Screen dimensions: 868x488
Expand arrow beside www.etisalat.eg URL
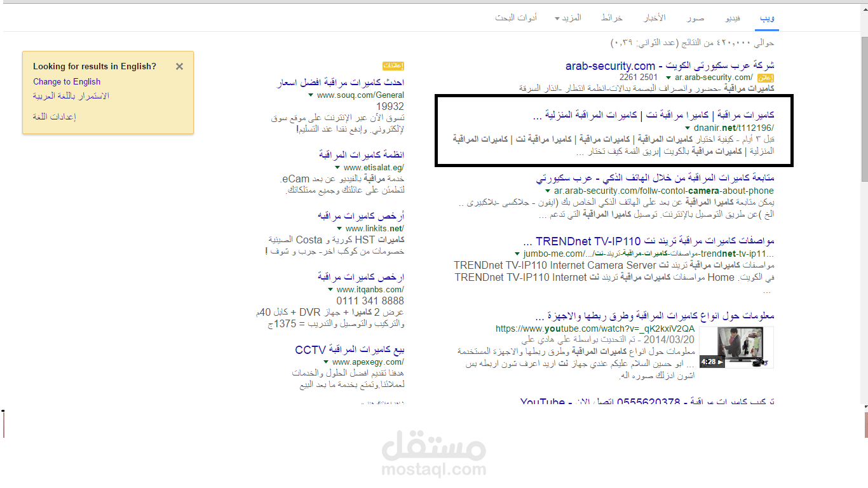337,168
